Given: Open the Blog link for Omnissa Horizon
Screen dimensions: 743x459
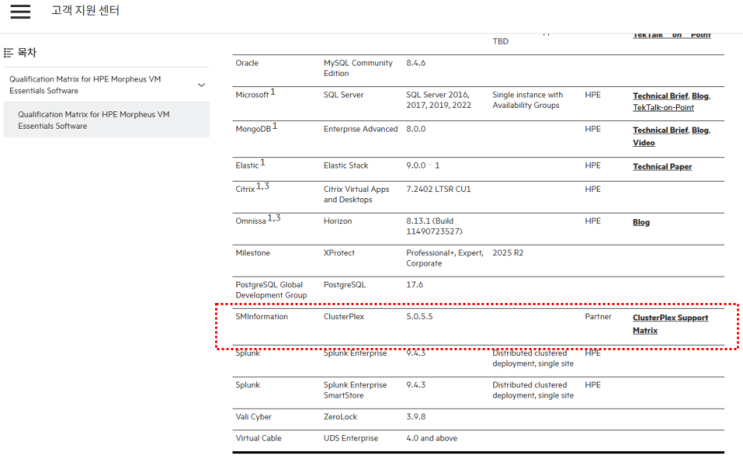Looking at the screenshot, I should pyautogui.click(x=641, y=222).
